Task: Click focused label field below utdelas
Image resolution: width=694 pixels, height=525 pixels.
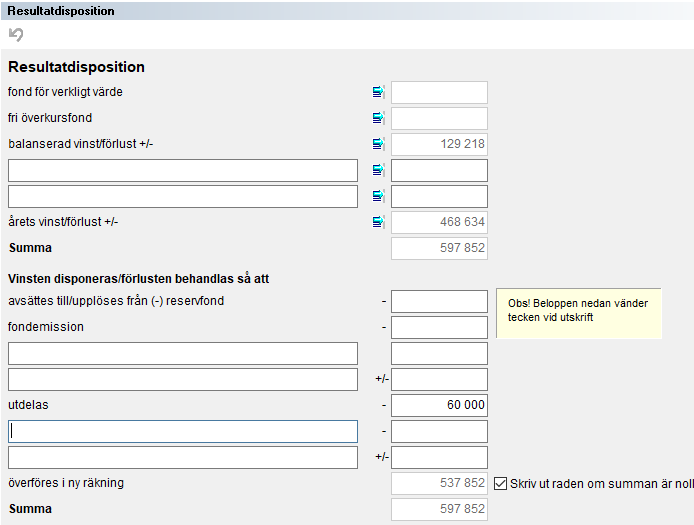Action: click(x=183, y=432)
